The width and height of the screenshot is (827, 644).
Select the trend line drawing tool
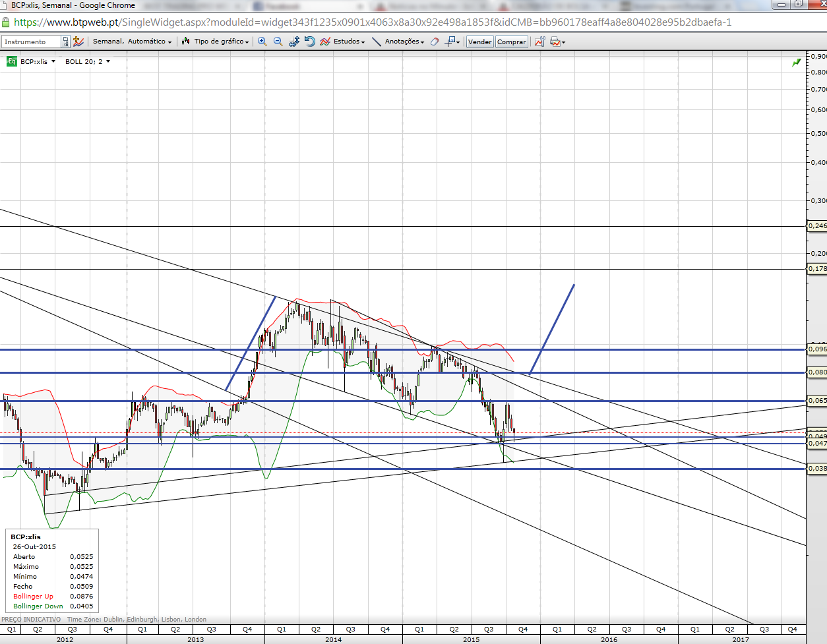coord(377,42)
